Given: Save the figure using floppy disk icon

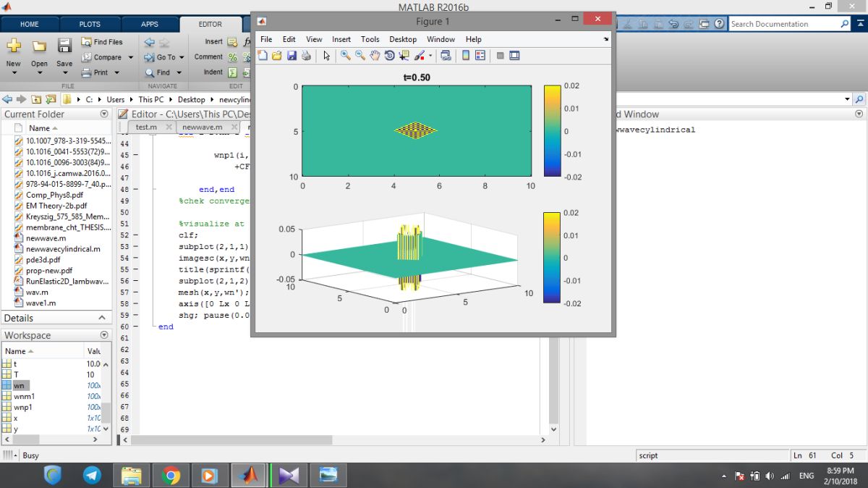Looking at the screenshot, I should click(292, 56).
